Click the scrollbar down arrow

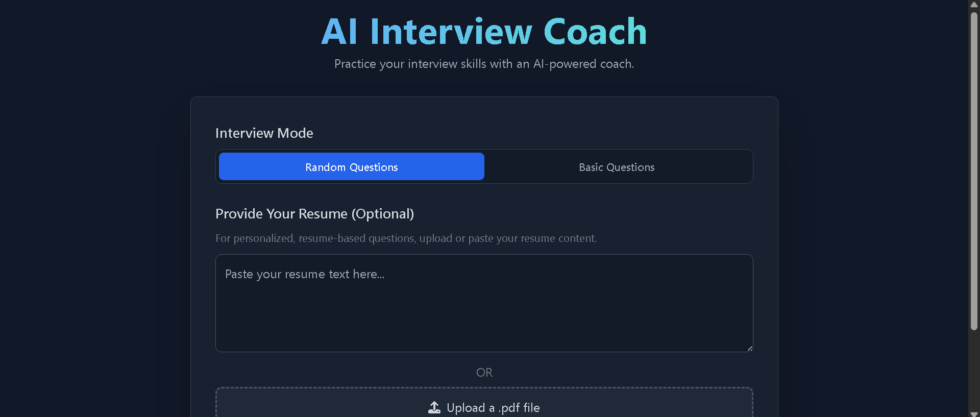(973, 412)
